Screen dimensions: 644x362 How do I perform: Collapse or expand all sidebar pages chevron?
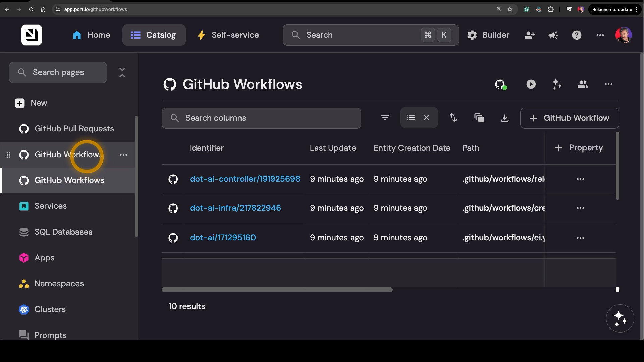122,72
